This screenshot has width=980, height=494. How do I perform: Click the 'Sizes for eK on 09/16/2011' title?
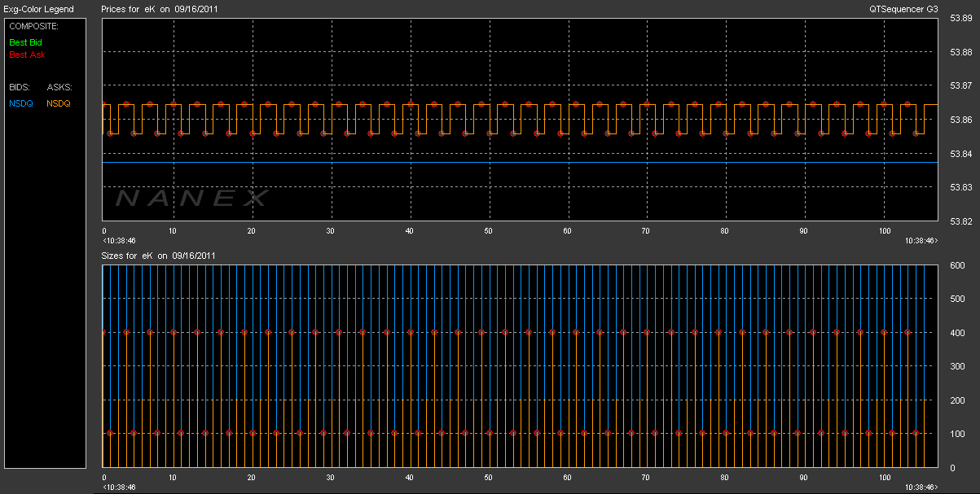[158, 256]
